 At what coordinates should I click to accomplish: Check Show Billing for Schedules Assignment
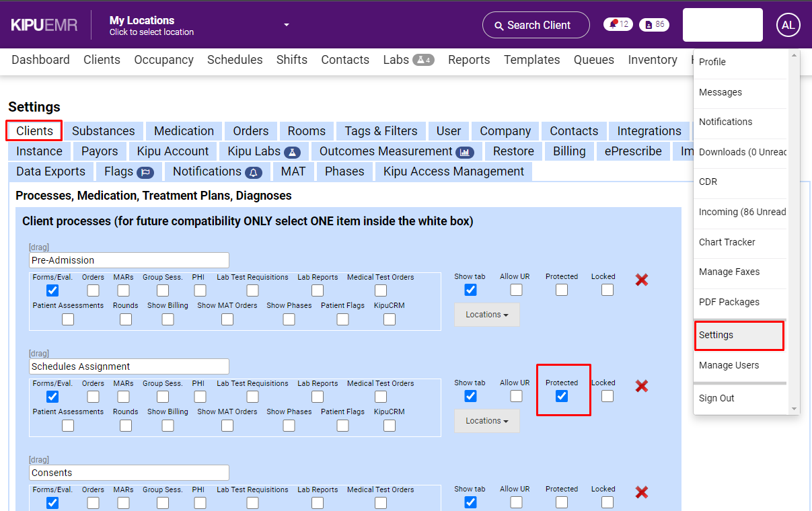pos(168,426)
